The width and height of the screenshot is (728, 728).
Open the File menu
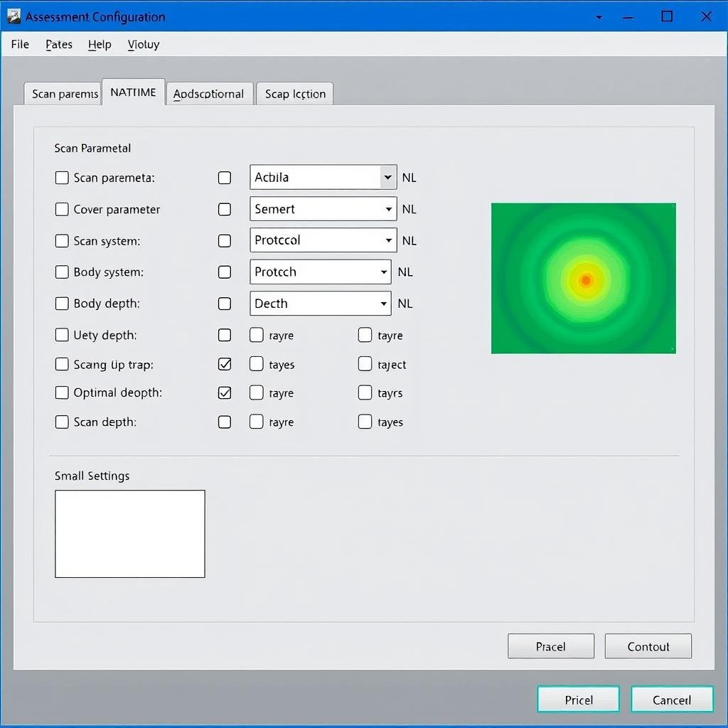pyautogui.click(x=20, y=44)
